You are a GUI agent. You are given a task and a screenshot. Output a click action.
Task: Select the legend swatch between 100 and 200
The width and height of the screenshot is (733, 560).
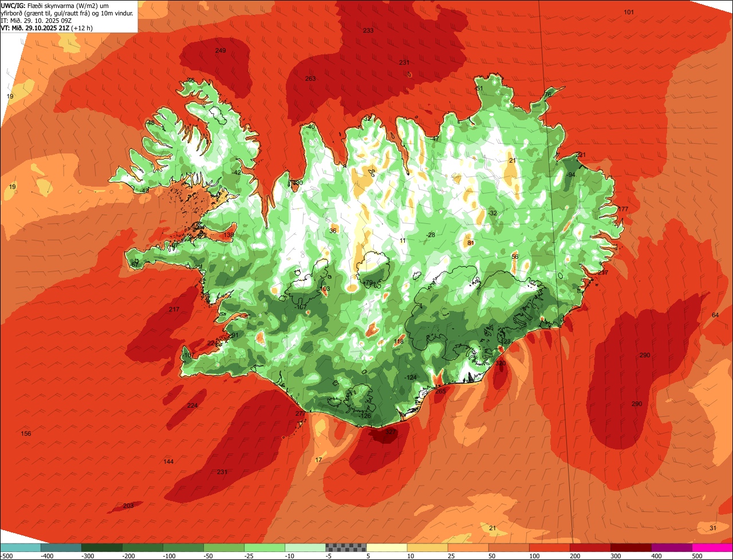pyautogui.click(x=549, y=547)
